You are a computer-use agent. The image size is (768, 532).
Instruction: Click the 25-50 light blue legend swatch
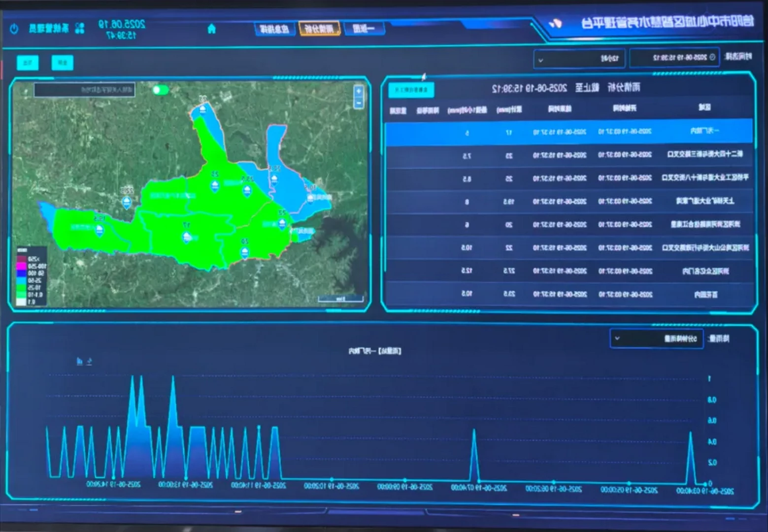pyautogui.click(x=22, y=280)
